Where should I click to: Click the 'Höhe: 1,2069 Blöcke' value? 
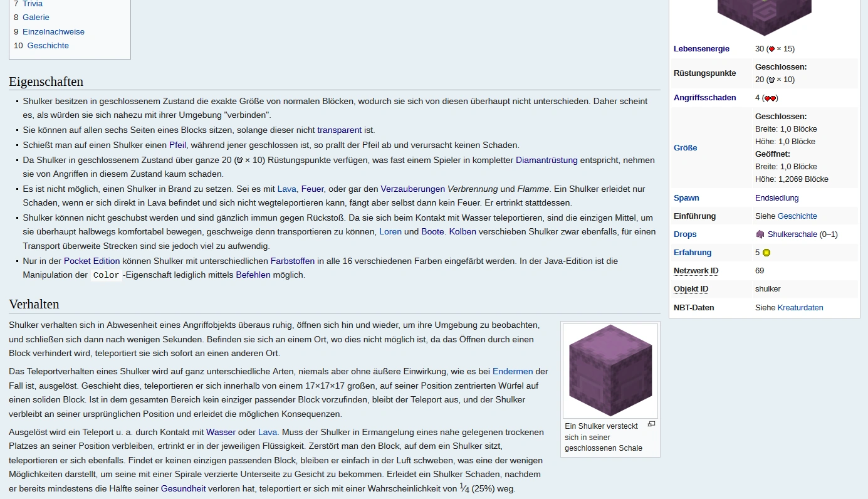(792, 179)
